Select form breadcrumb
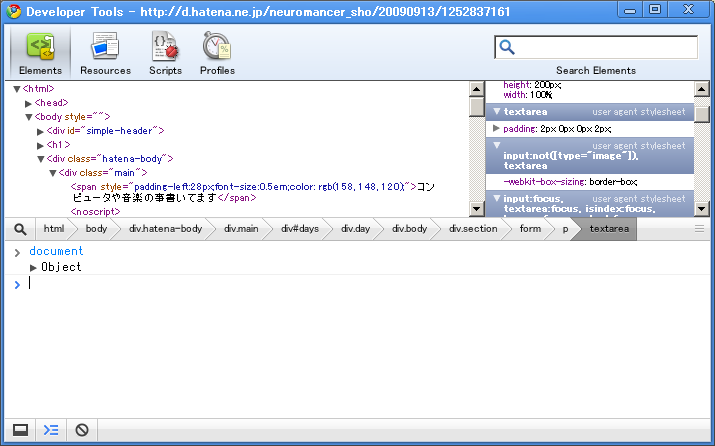Viewport: 715px width, 446px height. [x=530, y=229]
